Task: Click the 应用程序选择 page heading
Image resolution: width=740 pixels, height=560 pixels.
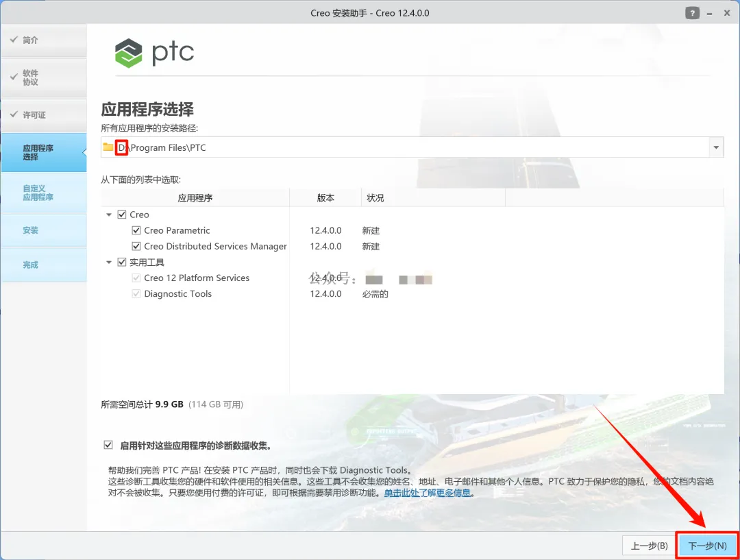Action: pyautogui.click(x=147, y=109)
